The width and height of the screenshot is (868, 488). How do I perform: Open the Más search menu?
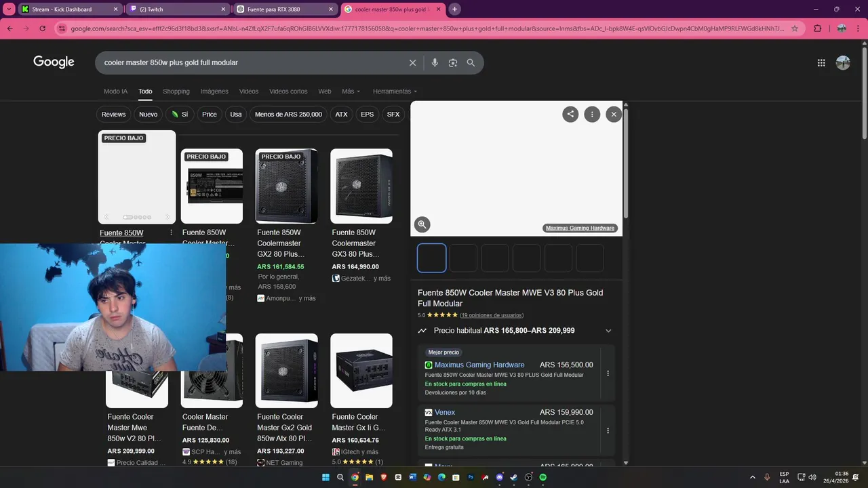tap(351, 91)
